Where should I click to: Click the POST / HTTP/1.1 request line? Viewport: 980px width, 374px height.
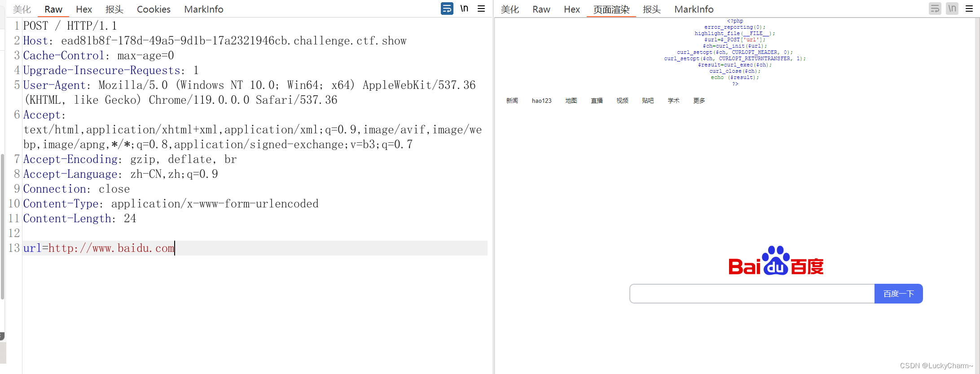click(x=70, y=26)
